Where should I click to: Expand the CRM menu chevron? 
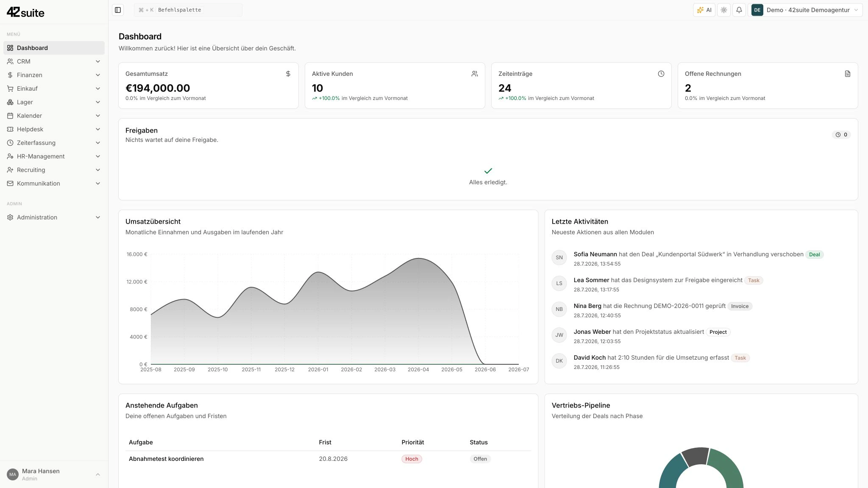tap(98, 61)
